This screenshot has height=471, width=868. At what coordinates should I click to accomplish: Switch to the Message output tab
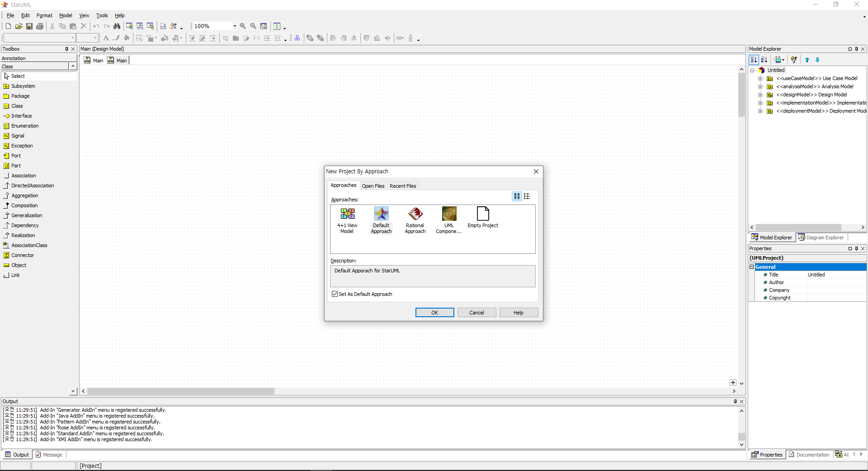(49, 455)
